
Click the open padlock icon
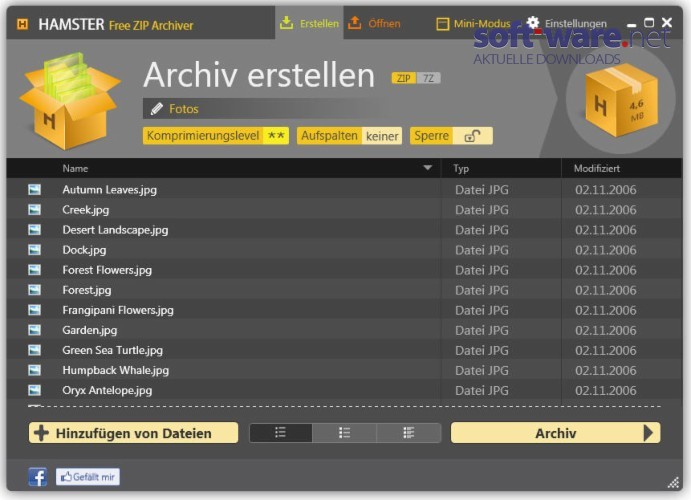pos(472,136)
